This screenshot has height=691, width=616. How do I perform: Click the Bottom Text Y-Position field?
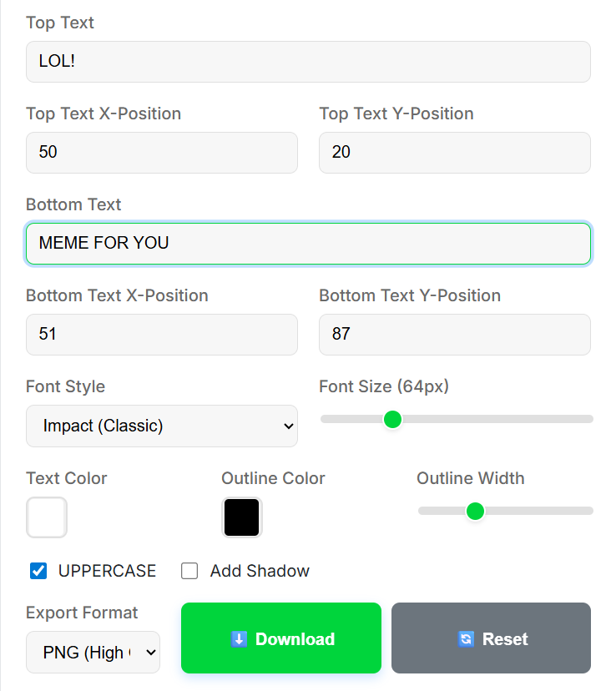[455, 335]
